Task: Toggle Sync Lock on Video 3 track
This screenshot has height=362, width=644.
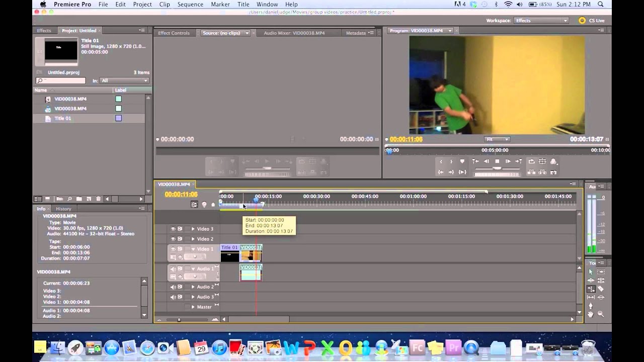Action: click(180, 229)
